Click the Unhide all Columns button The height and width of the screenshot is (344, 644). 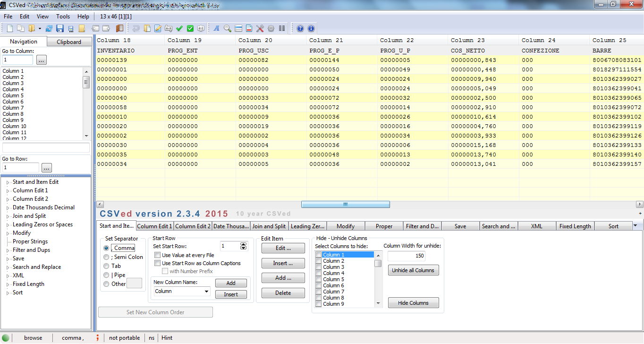tap(414, 270)
